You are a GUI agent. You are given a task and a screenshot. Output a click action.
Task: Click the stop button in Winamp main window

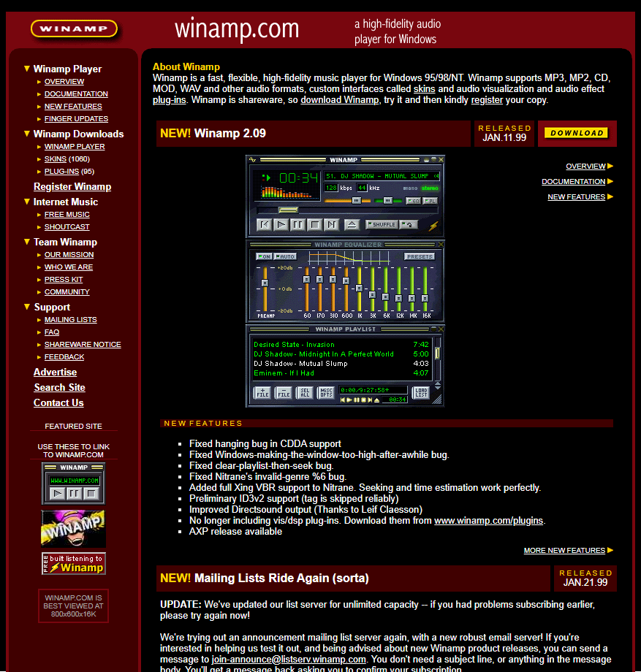coord(314,224)
